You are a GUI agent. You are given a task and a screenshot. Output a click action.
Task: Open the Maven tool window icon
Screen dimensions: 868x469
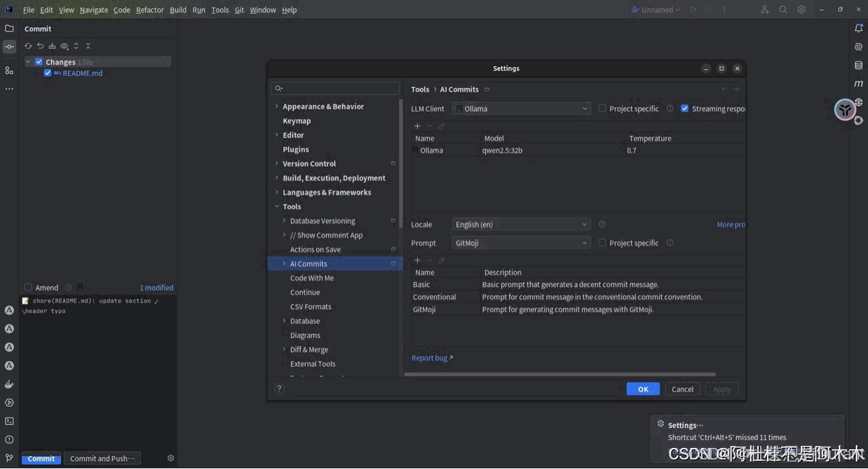pos(859,84)
